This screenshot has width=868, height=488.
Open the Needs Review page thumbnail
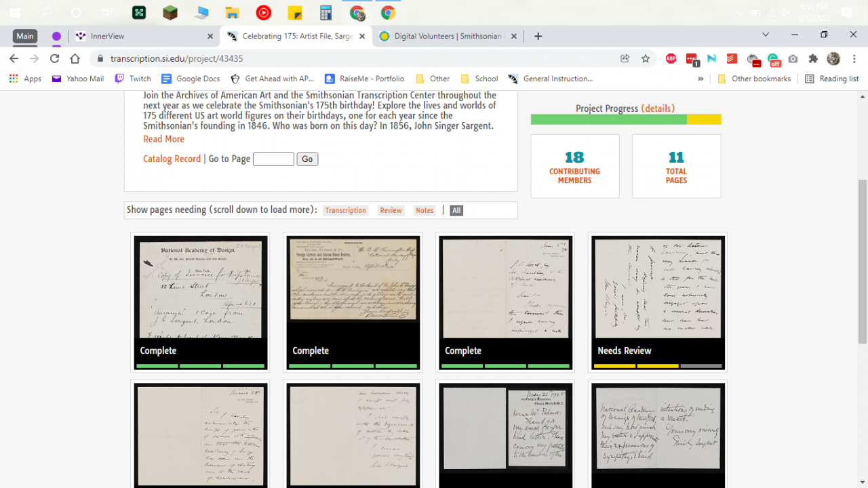658,303
